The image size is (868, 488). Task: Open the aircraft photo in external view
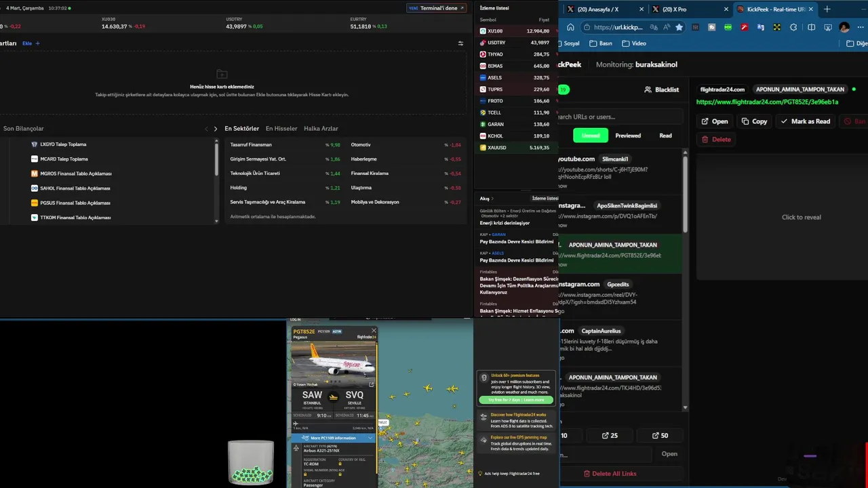[371, 384]
